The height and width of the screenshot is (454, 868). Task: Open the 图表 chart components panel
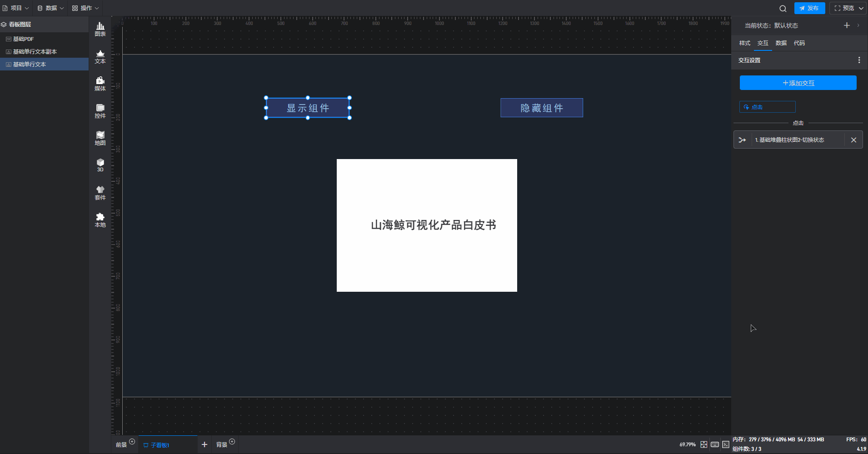pos(100,29)
